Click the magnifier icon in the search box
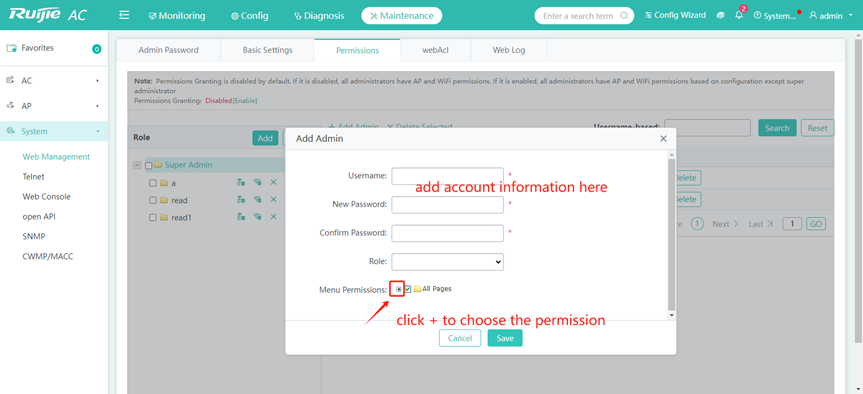863x394 pixels. (x=624, y=15)
